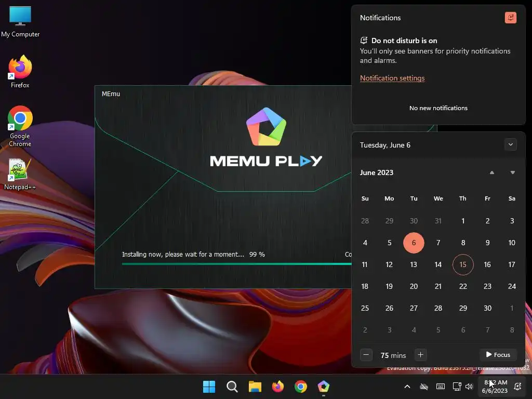Select June 13 in calendar
532x399 pixels.
414,264
